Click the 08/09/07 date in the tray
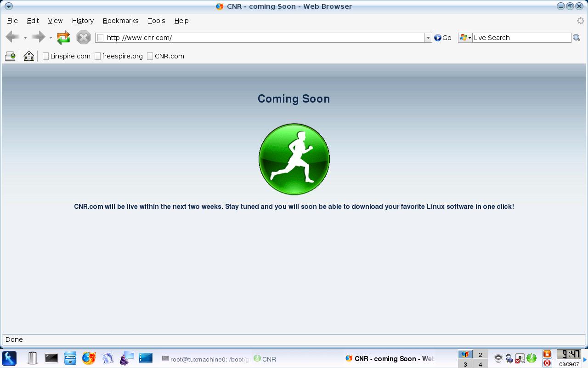This screenshot has width=588, height=368. coord(569,364)
